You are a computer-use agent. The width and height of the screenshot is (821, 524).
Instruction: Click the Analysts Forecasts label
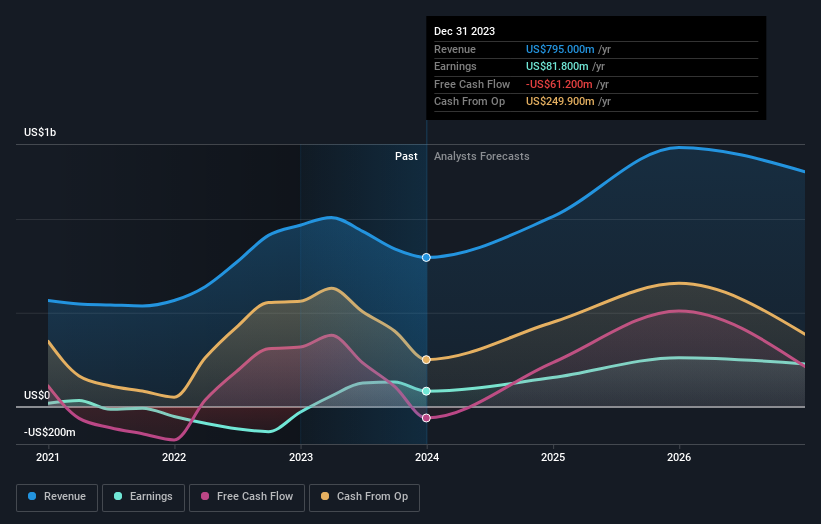click(x=482, y=156)
